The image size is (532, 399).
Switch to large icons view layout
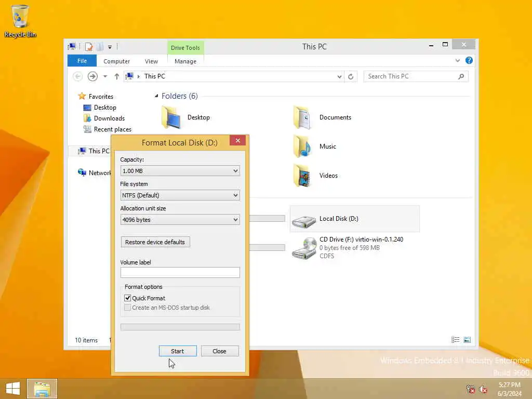click(x=467, y=340)
